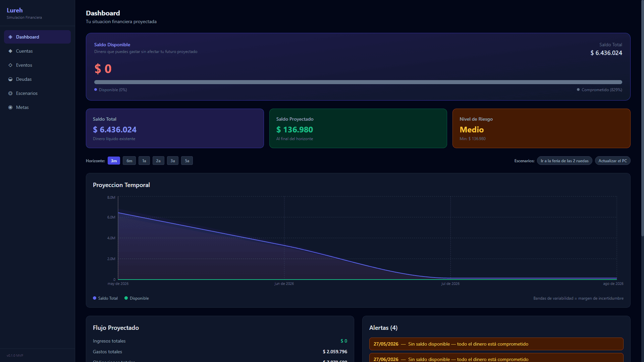Click the Proyeccion Temporal heading
Viewport: 644px width, 362px height.
click(x=121, y=185)
